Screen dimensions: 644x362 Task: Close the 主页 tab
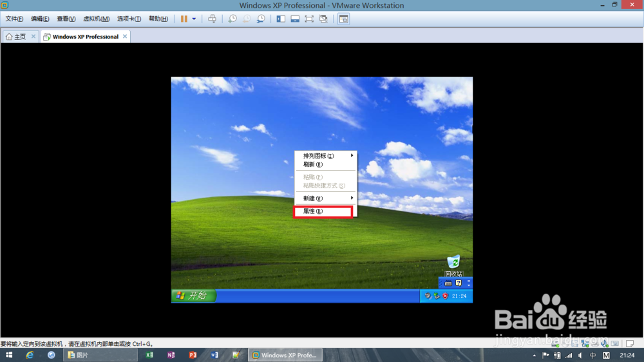point(33,37)
